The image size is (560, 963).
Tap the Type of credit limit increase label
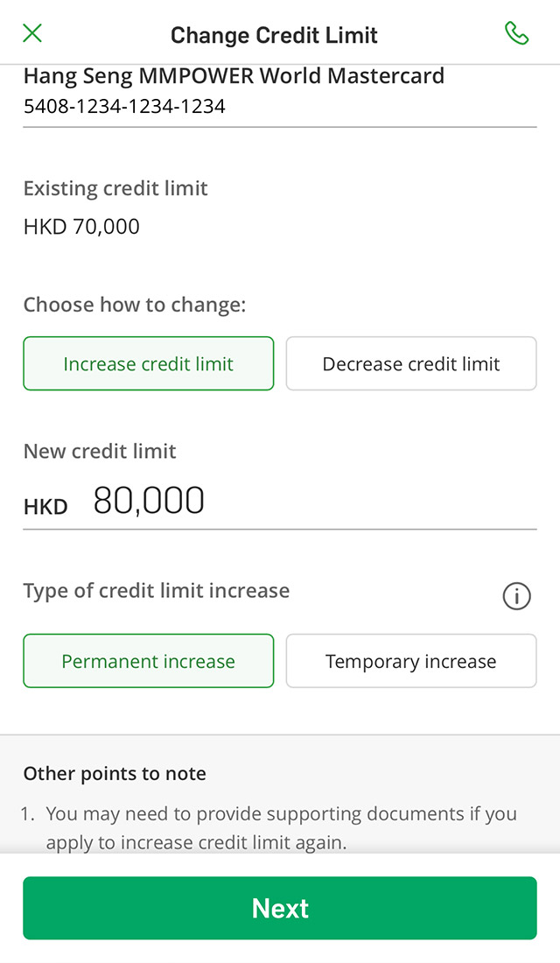pyautogui.click(x=157, y=591)
